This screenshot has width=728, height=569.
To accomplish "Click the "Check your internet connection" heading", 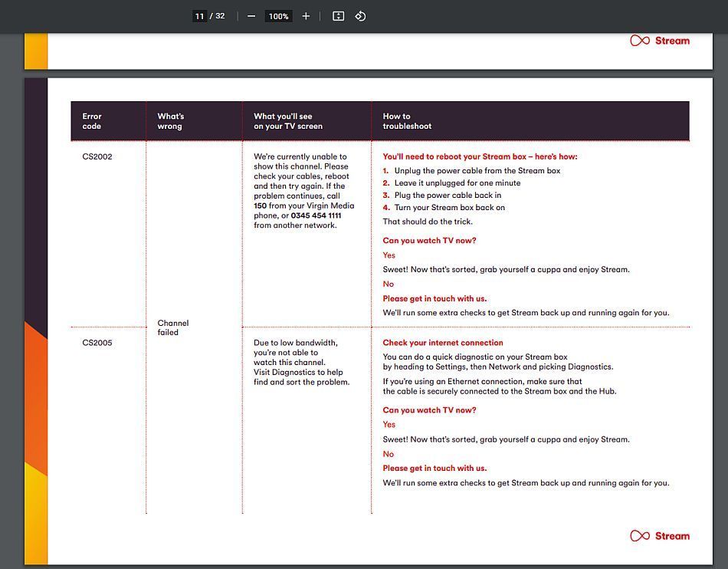I will [x=443, y=343].
